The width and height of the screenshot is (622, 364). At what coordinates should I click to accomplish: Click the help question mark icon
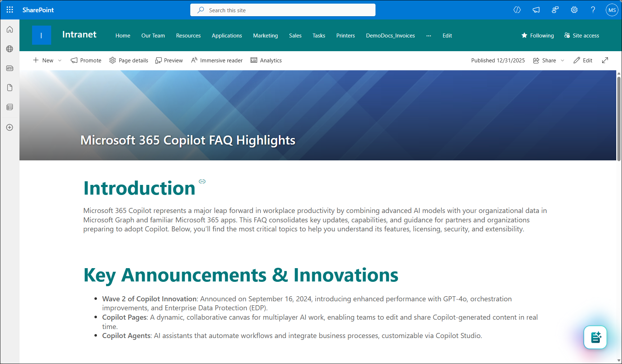tap(593, 10)
